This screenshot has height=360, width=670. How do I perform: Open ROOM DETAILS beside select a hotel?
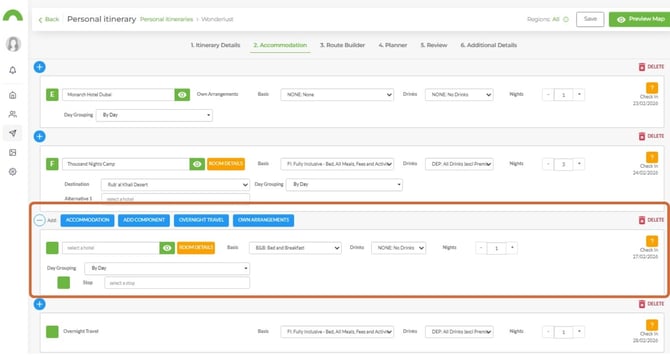[196, 248]
